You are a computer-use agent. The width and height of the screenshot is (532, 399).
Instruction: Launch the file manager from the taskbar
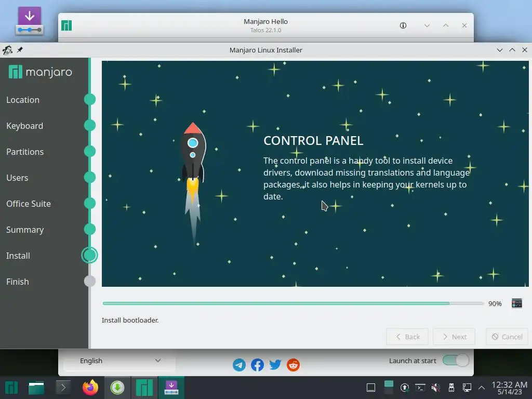[x=36, y=388]
